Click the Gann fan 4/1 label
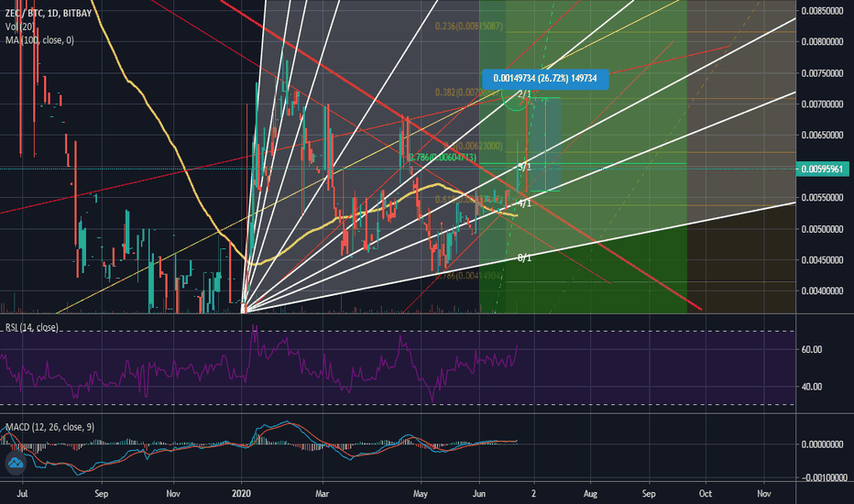Viewport: 854px width, 504px height. pyautogui.click(x=524, y=203)
